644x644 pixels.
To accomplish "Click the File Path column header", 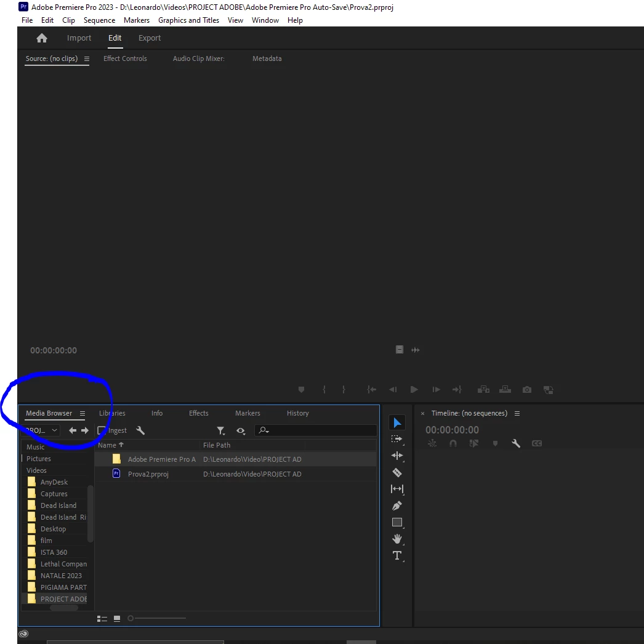I will 217,445.
